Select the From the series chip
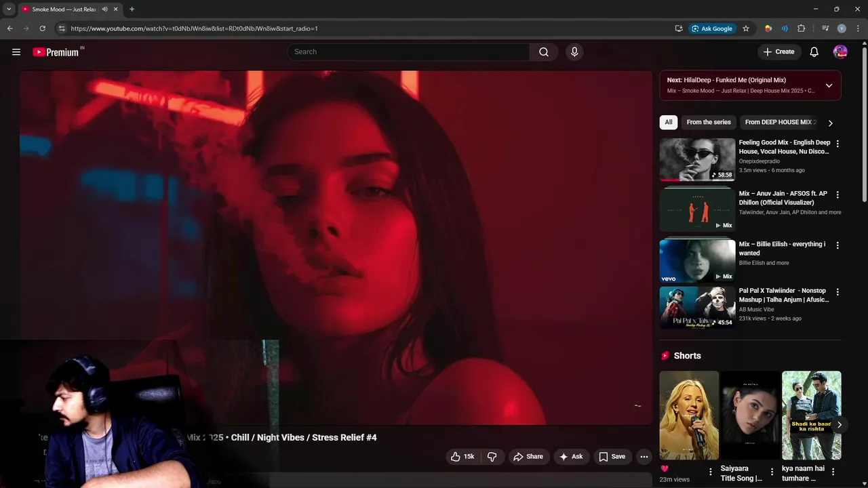The image size is (868, 488). pos(709,122)
